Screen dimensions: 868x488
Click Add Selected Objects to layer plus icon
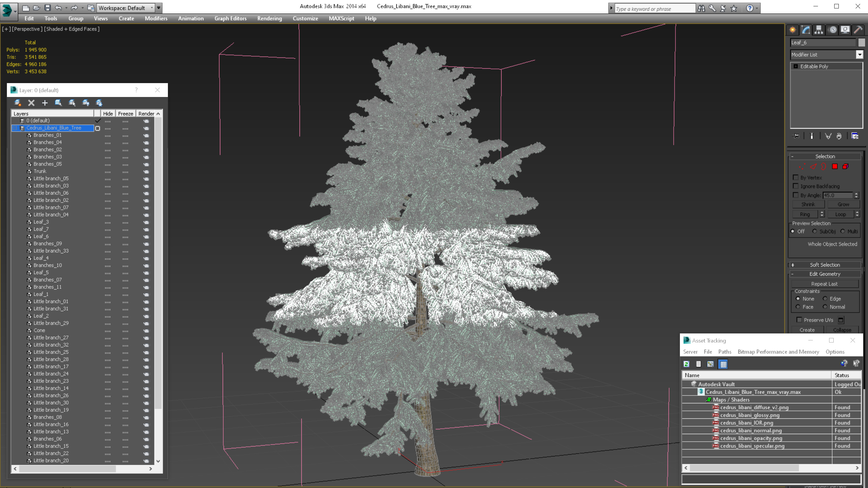tap(45, 103)
